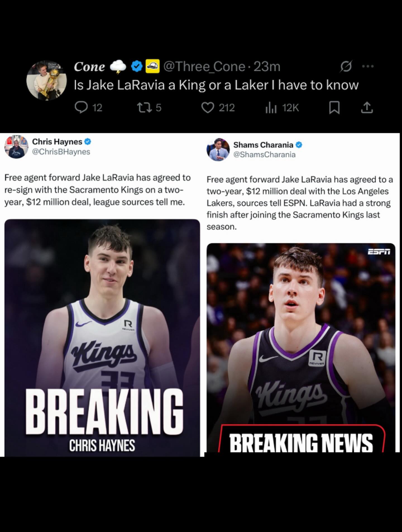Click Cone's blue verified checkmark badge
The image size is (402, 532).
click(137, 66)
